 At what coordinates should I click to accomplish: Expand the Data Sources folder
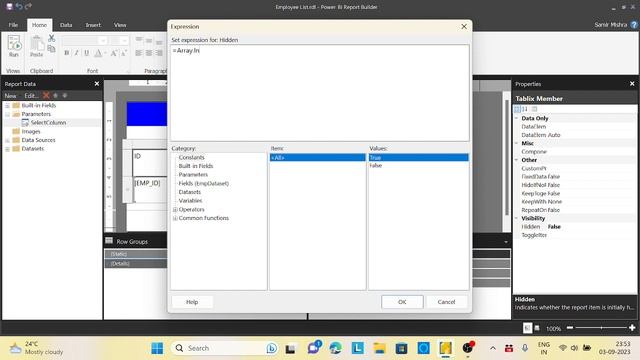coord(7,140)
